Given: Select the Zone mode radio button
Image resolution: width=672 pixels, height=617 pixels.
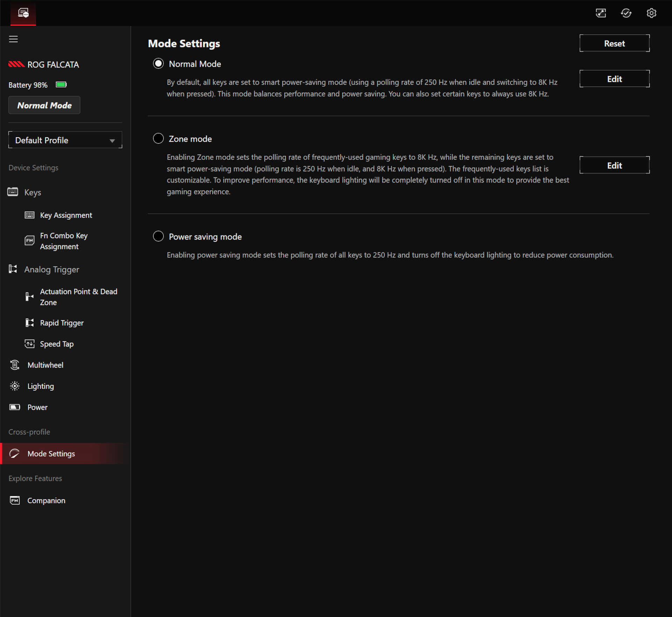Looking at the screenshot, I should coord(158,138).
